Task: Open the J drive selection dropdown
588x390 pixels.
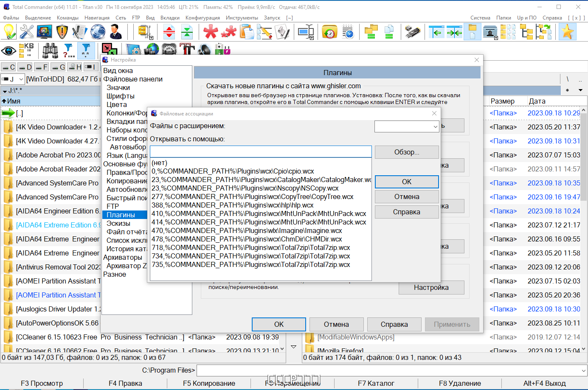Action: (x=21, y=79)
